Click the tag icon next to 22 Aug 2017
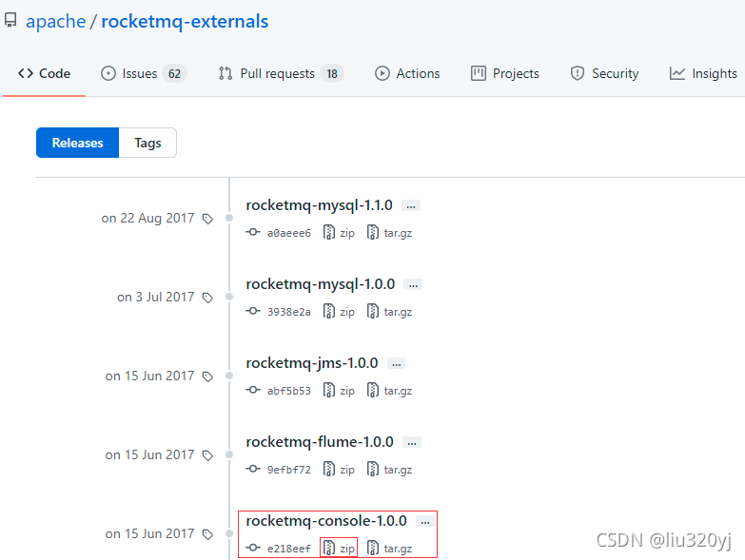 point(207,219)
